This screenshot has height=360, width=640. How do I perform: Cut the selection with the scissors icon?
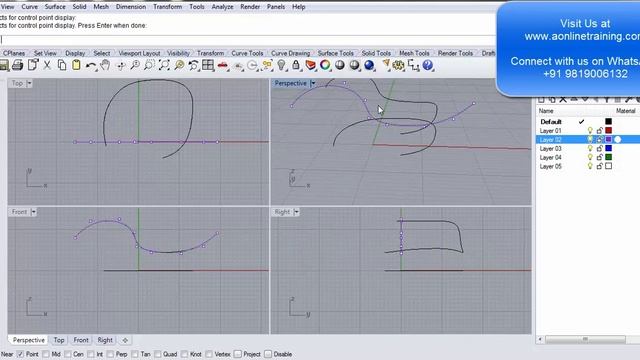[x=47, y=65]
